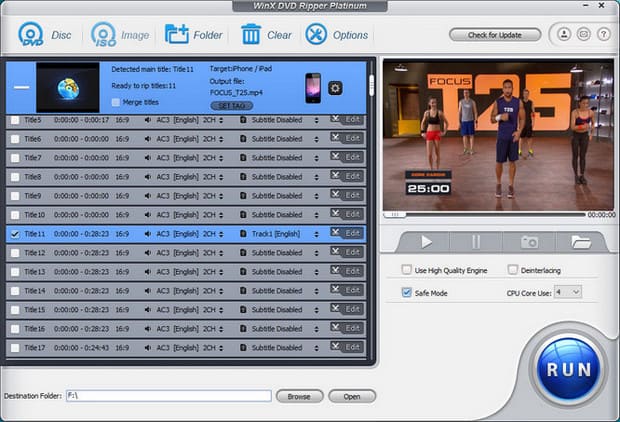620x422 pixels.
Task: Click the user account icon at top right
Action: [564, 34]
